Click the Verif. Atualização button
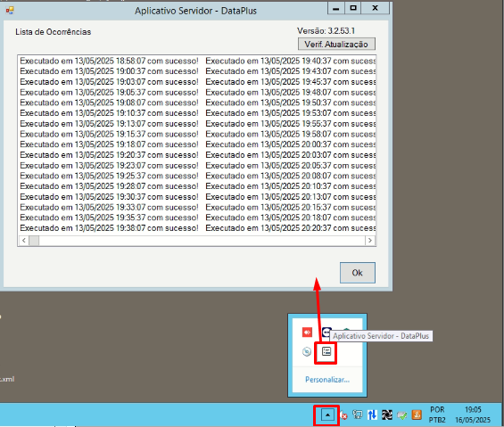This screenshot has height=427, width=504. (x=336, y=44)
